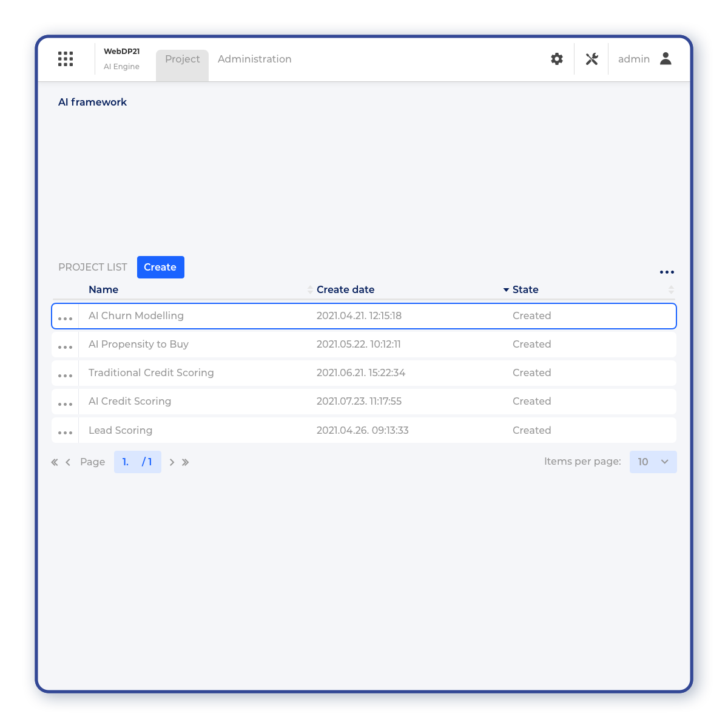Open the admin user profile icon

pos(666,59)
